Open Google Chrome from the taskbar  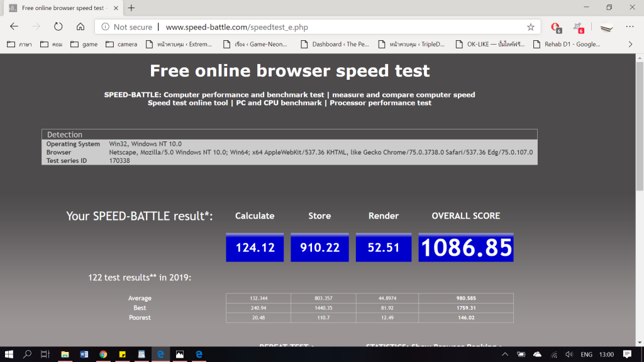click(x=103, y=354)
